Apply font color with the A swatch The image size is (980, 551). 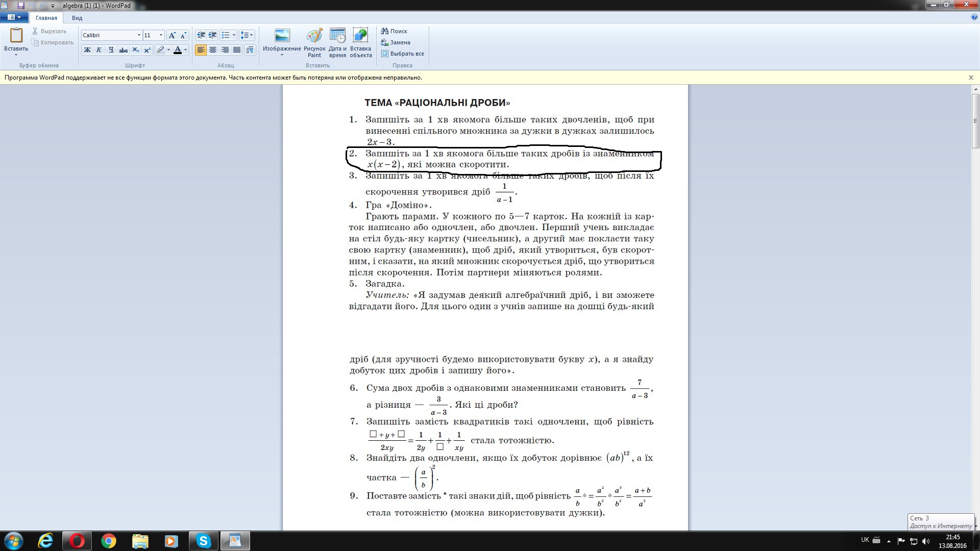(x=178, y=49)
